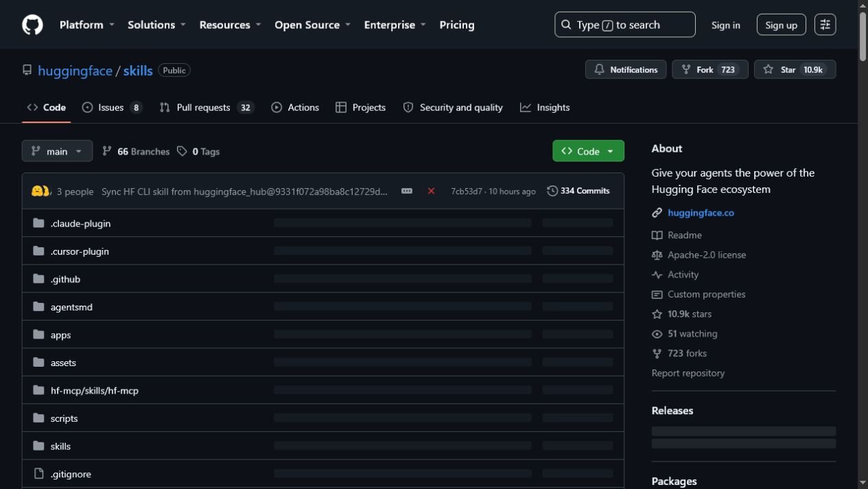The width and height of the screenshot is (868, 489).
Task: Click the Sign in link
Action: (725, 25)
